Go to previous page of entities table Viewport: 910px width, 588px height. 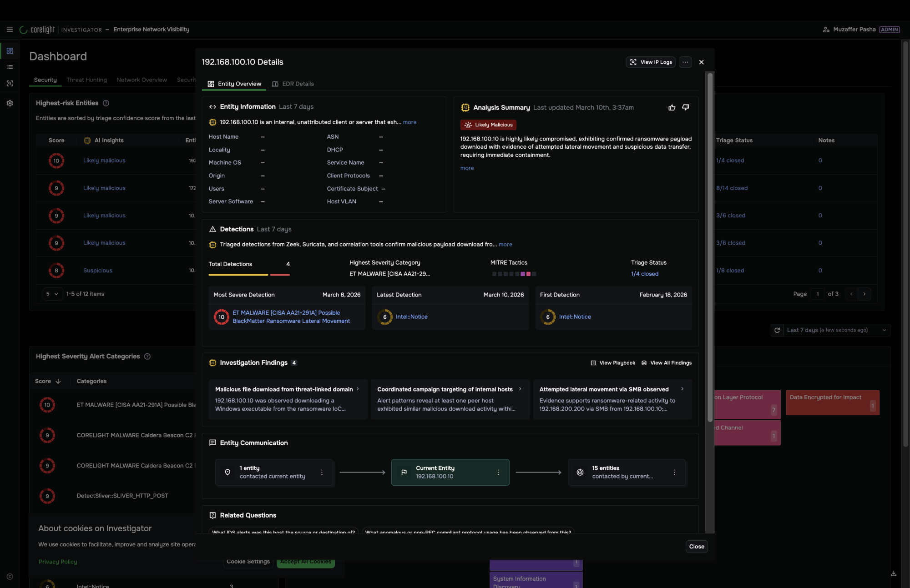(x=851, y=294)
